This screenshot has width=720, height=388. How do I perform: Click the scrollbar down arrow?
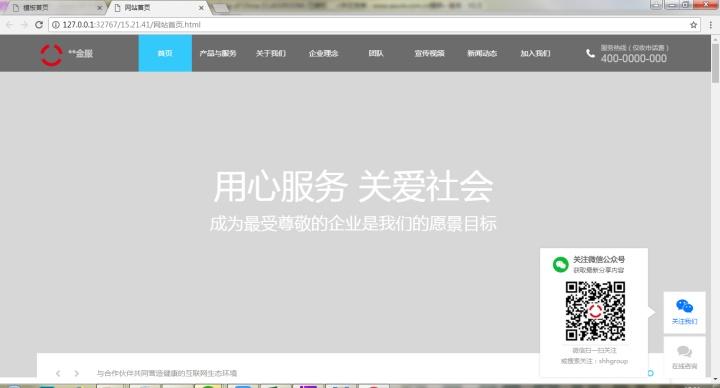coord(715,380)
